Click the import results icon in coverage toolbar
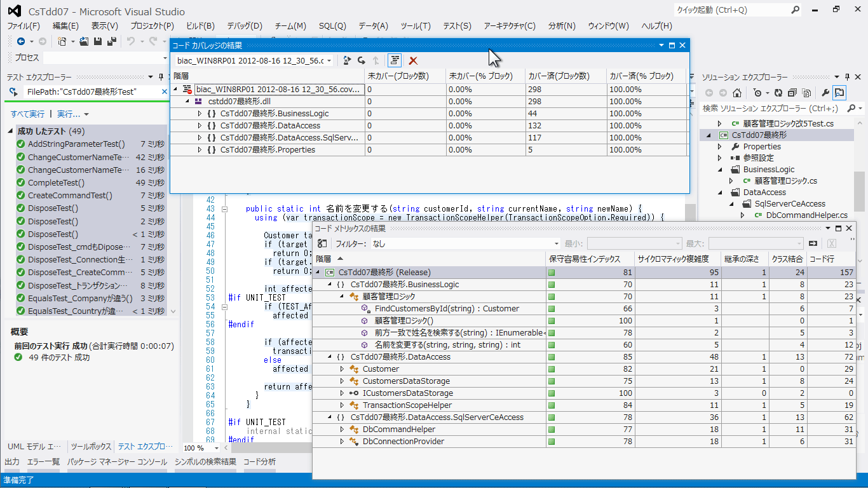The image size is (868, 488). (x=347, y=60)
